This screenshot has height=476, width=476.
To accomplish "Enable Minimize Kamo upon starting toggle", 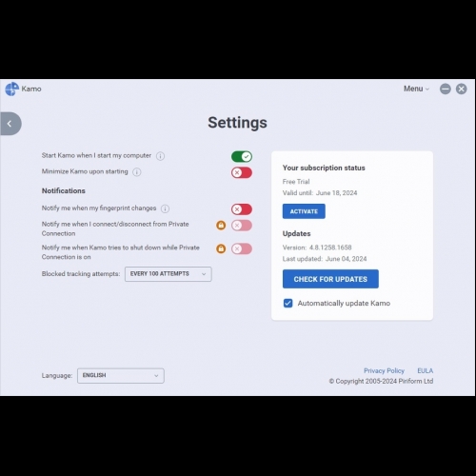I will click(242, 172).
